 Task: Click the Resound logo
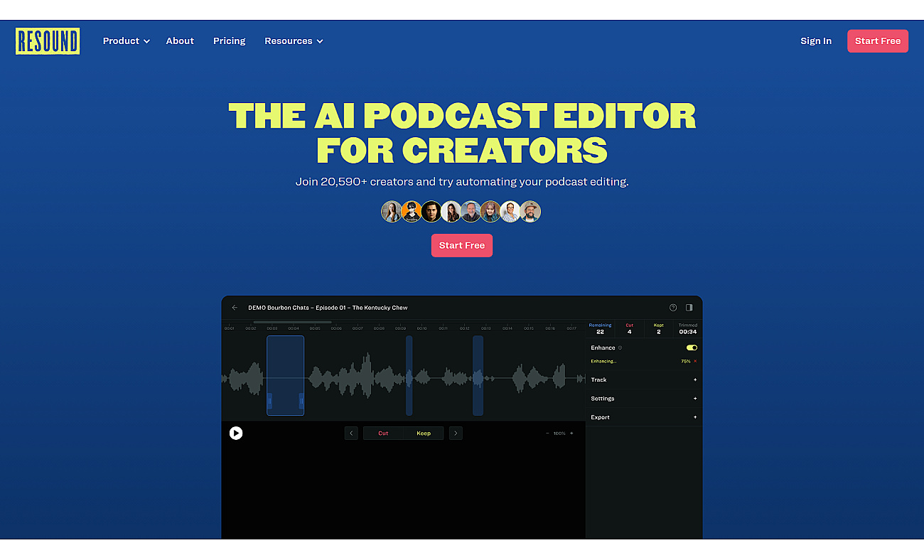click(48, 41)
